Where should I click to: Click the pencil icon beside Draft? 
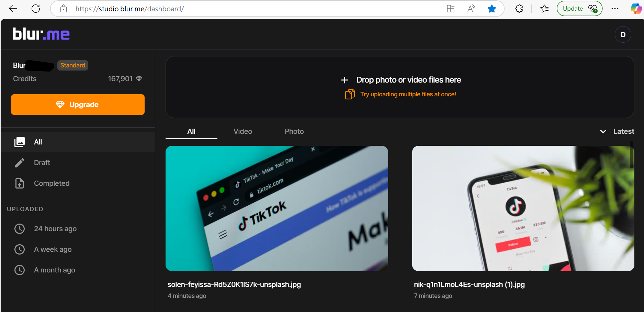pos(20,163)
